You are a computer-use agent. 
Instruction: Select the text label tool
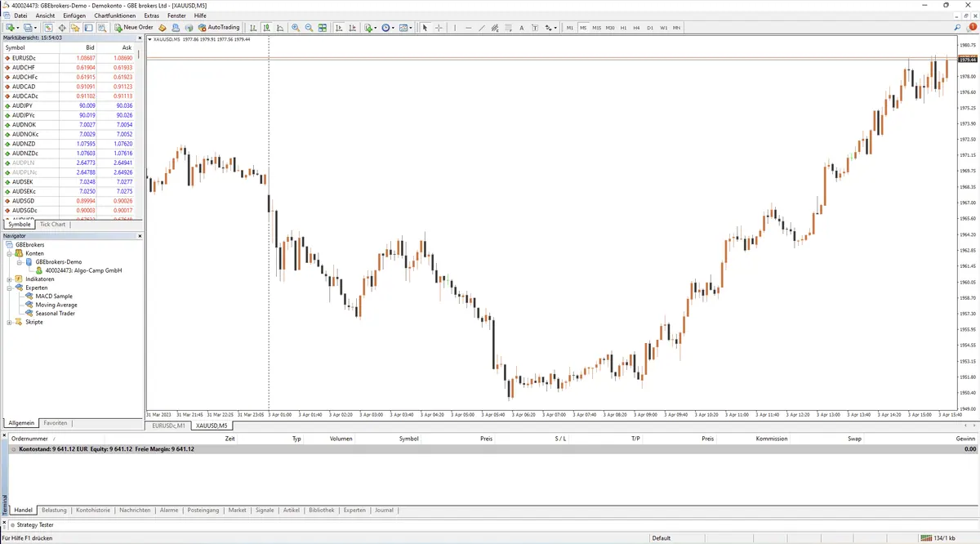(x=535, y=27)
